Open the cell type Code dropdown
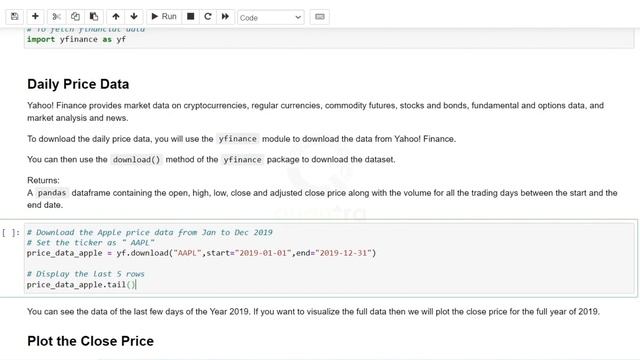Screen dimensions: 640x360 [x=271, y=18]
